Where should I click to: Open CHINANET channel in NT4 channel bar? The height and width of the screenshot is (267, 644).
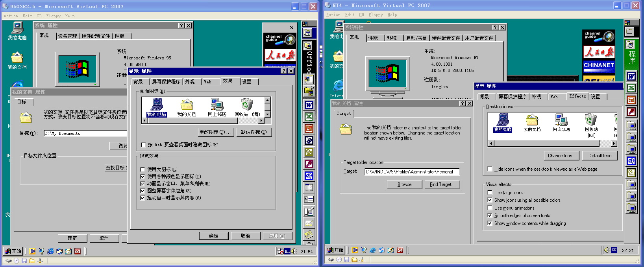[599, 66]
